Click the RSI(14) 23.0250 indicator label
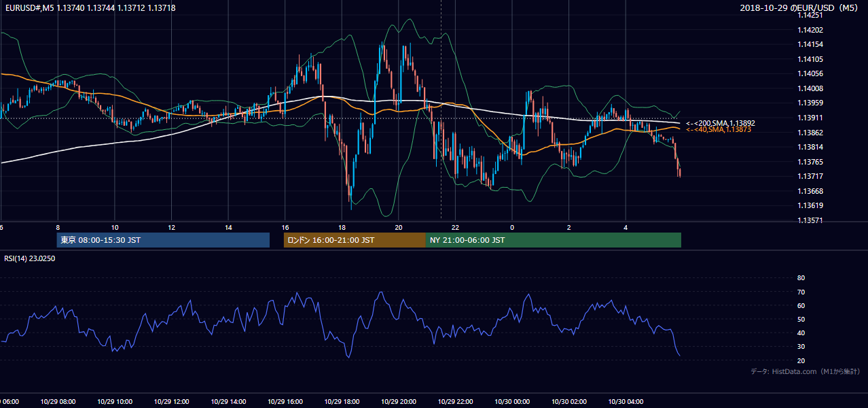 click(30, 258)
